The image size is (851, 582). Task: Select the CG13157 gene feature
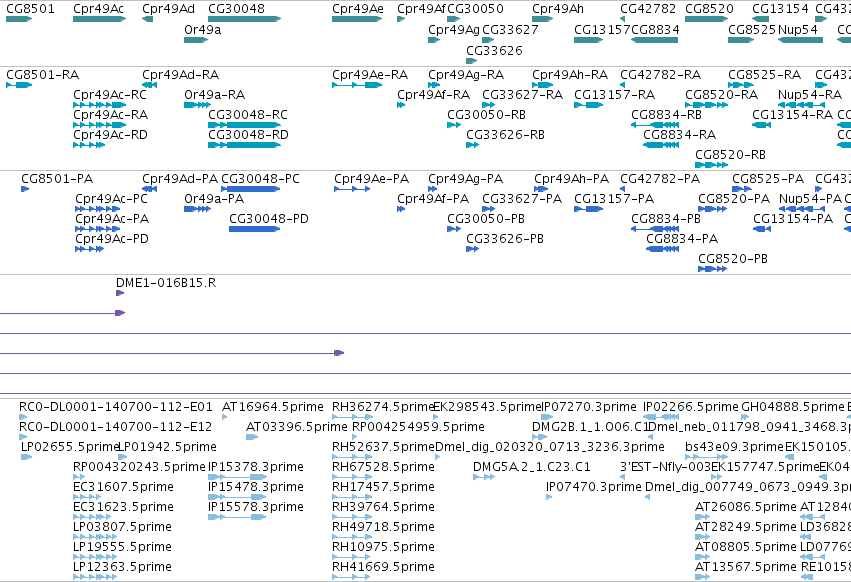tap(588, 40)
